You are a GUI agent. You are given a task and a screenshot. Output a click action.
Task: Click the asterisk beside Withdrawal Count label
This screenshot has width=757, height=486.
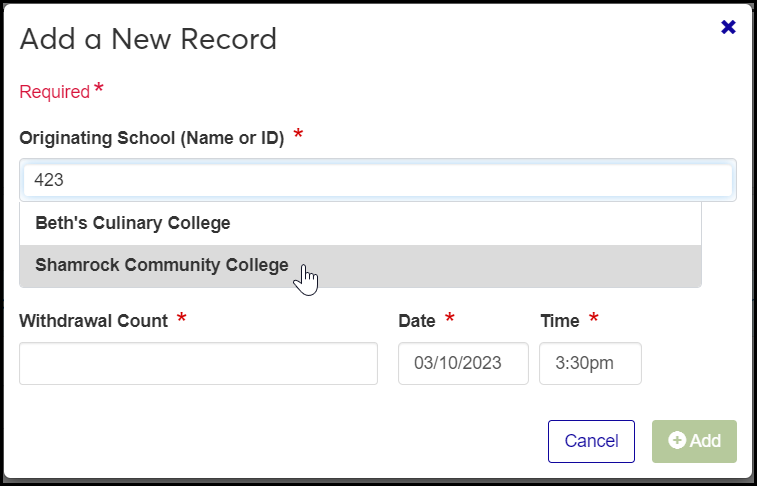[181, 319]
